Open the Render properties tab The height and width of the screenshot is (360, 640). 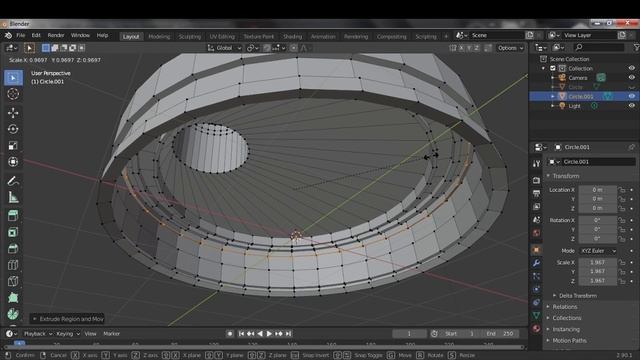click(536, 180)
